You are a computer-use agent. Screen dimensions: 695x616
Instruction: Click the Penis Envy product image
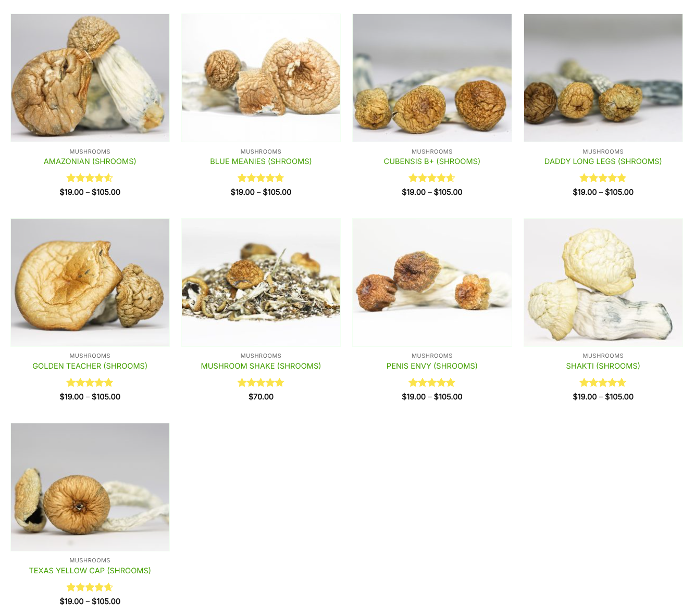tap(432, 282)
